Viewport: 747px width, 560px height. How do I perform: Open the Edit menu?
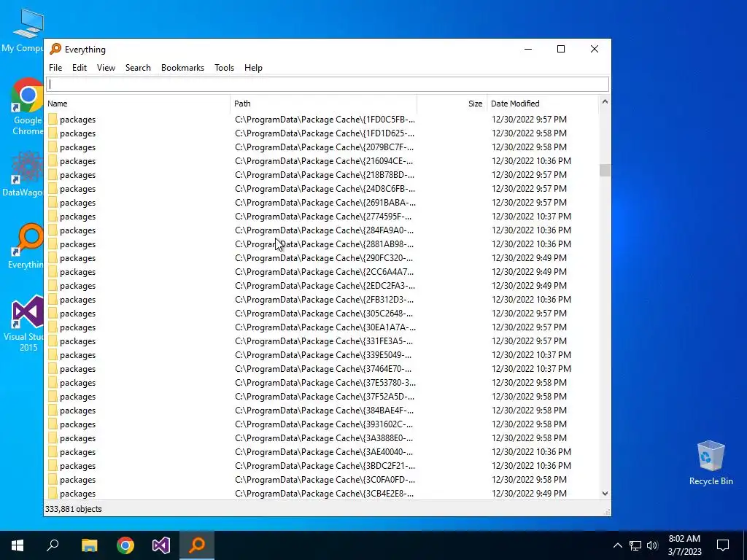(79, 68)
